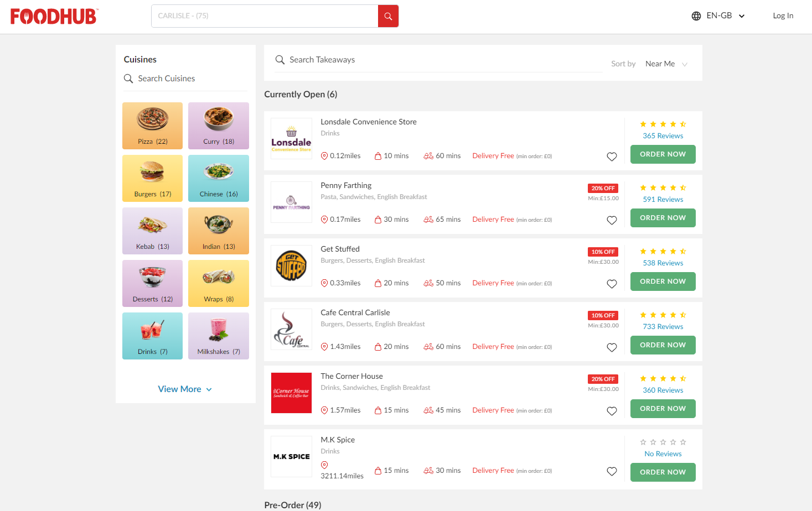Click Order Now for Cafe Central Carlisle
The height and width of the screenshot is (511, 812).
pyautogui.click(x=663, y=345)
